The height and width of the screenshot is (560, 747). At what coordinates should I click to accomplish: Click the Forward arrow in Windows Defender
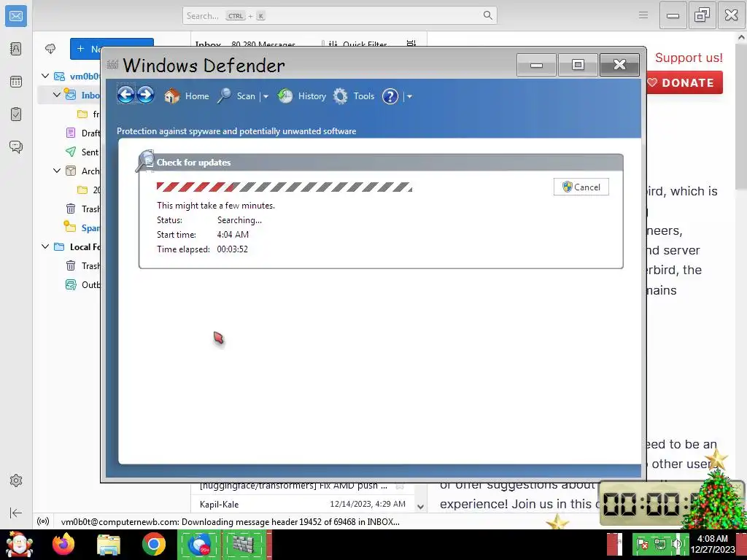146,96
